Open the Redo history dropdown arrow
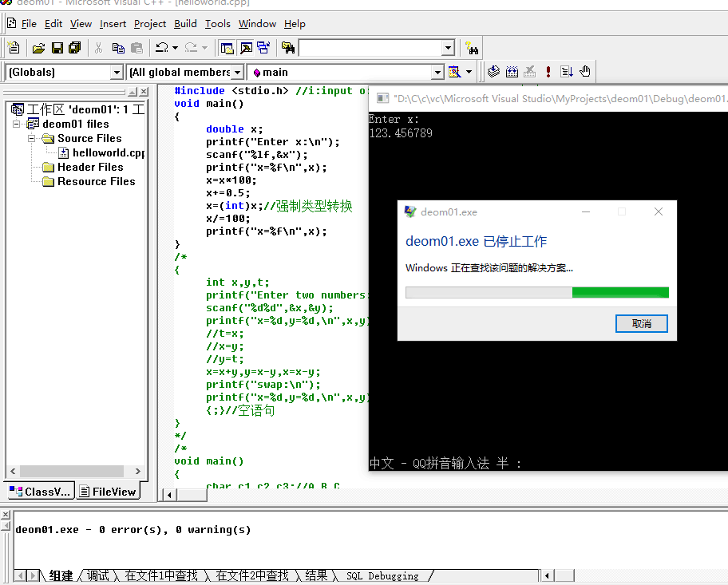The height and width of the screenshot is (585, 728). click(x=204, y=48)
